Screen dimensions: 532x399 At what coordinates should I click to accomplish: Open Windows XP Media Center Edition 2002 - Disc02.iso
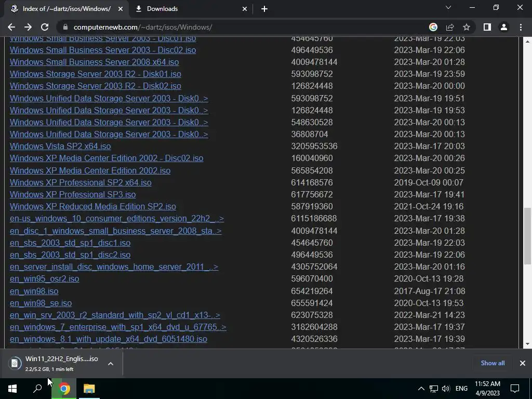(x=107, y=158)
